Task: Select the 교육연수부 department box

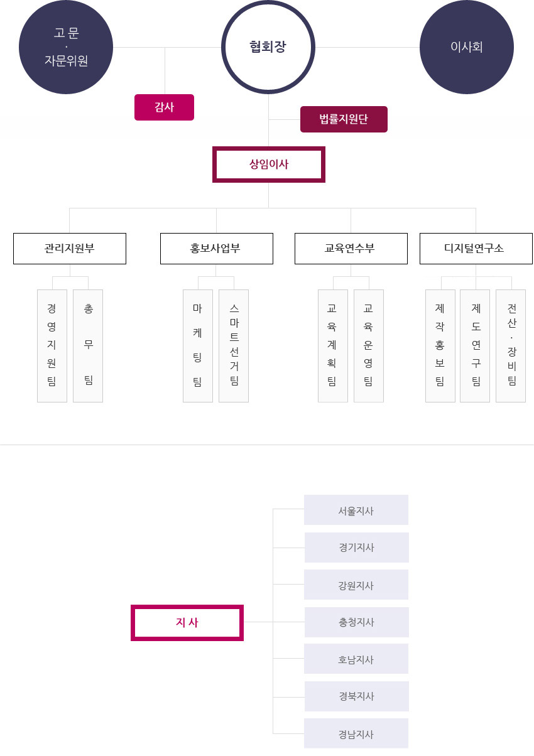Action: pyautogui.click(x=351, y=249)
